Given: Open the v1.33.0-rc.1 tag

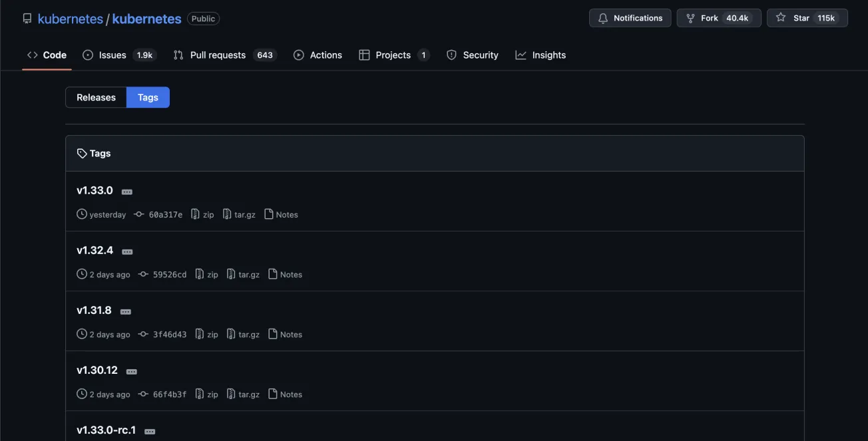Looking at the screenshot, I should tap(106, 430).
